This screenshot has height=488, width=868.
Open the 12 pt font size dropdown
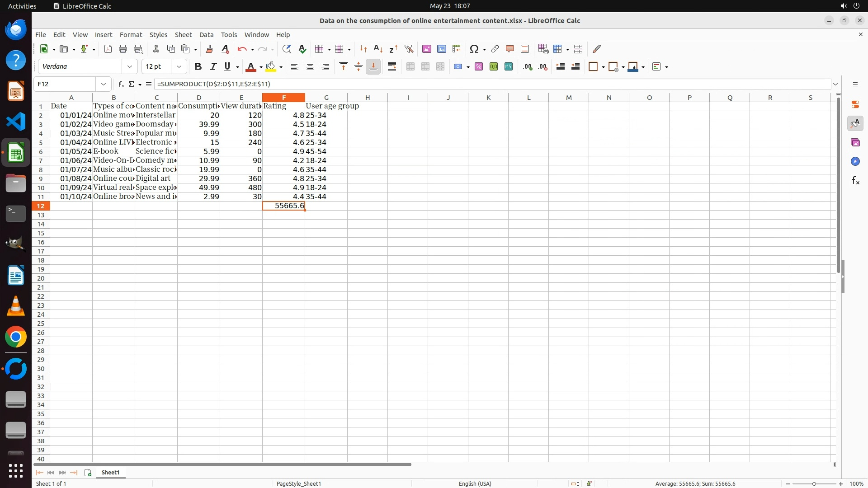tap(179, 66)
